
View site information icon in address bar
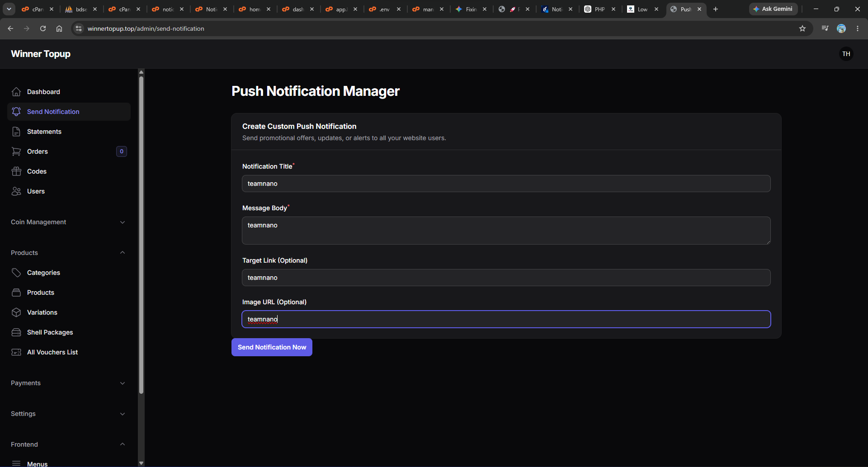pos(79,28)
